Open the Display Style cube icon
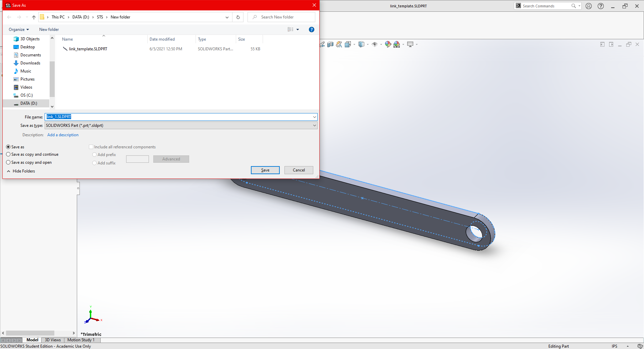The image size is (644, 349). pos(361,44)
